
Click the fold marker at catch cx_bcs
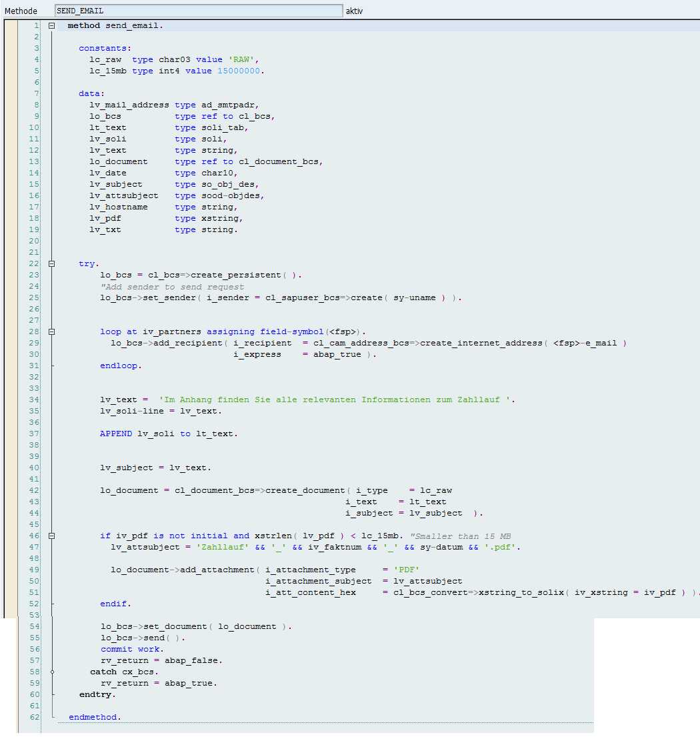point(52,672)
